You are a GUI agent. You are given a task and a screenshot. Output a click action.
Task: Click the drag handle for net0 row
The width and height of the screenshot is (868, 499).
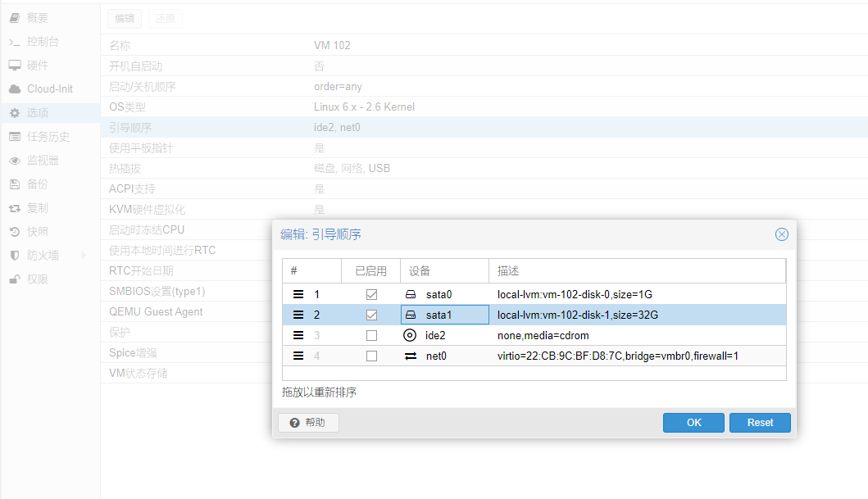[298, 356]
